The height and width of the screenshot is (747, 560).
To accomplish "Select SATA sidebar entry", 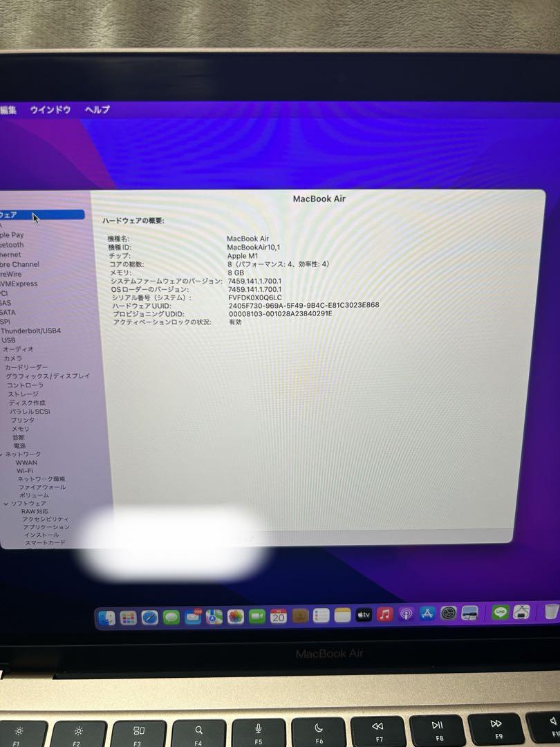I will point(8,312).
